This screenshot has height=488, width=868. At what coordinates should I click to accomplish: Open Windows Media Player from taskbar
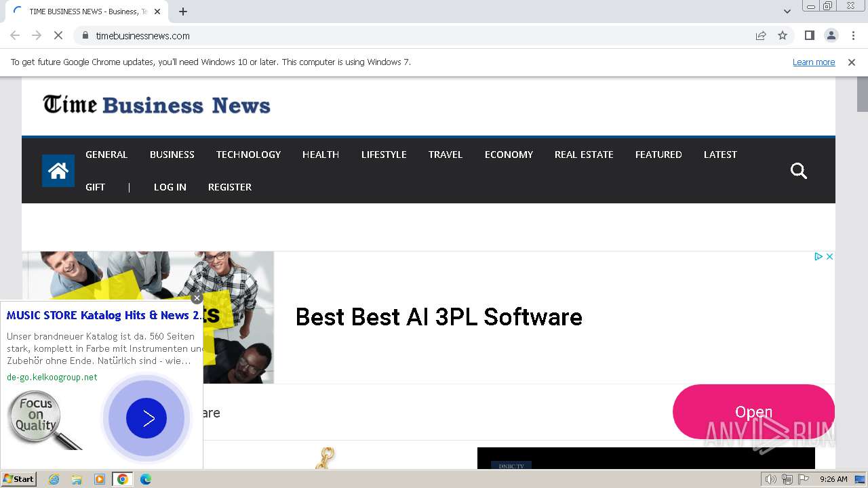[100, 479]
